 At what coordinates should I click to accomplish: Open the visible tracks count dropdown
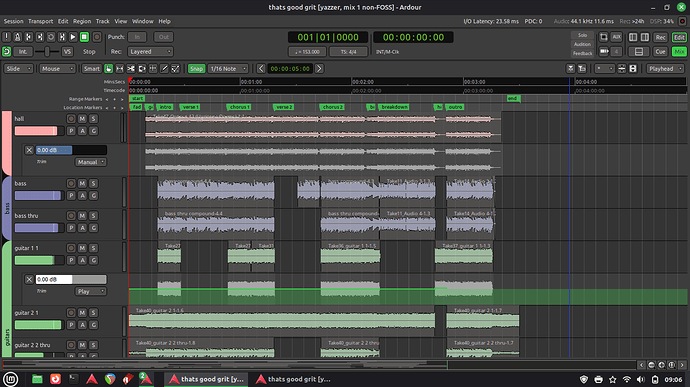604,69
